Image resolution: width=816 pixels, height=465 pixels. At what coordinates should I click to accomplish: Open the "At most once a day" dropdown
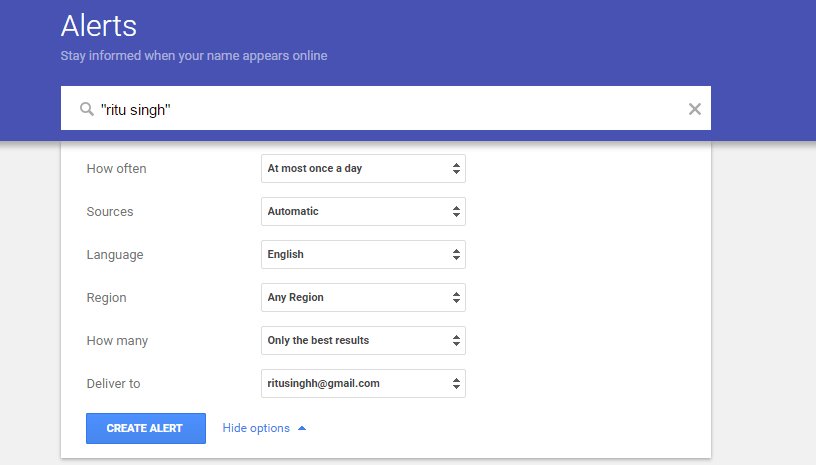363,169
